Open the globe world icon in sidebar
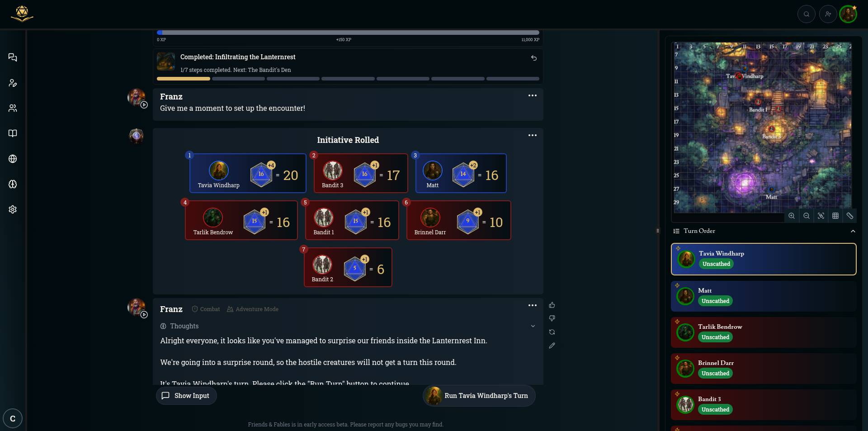The image size is (868, 431). point(13,159)
